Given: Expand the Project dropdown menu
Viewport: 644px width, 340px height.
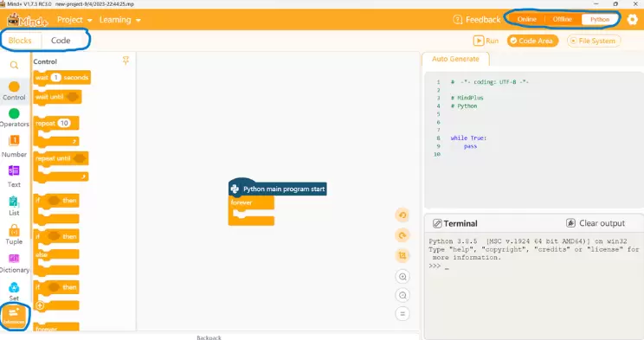Looking at the screenshot, I should (74, 20).
